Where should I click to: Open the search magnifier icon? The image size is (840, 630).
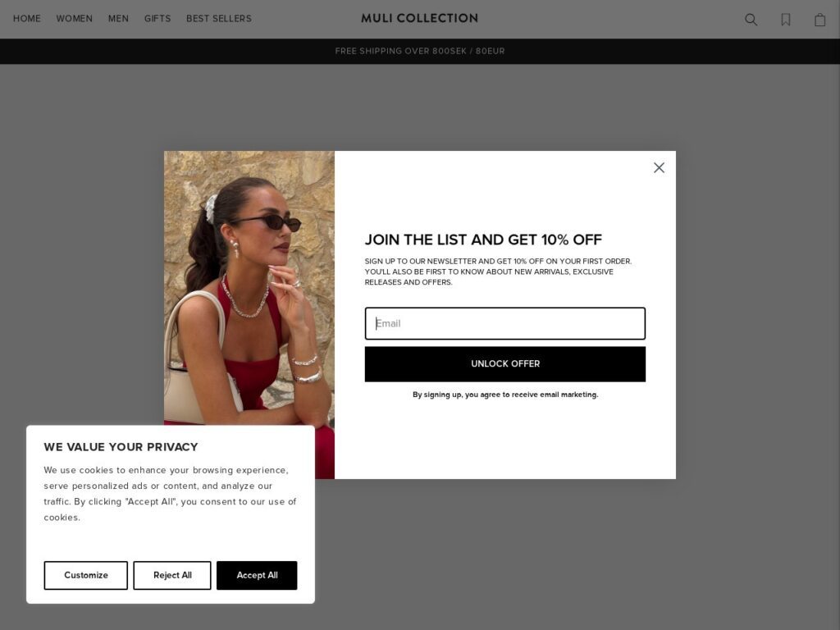(751, 20)
